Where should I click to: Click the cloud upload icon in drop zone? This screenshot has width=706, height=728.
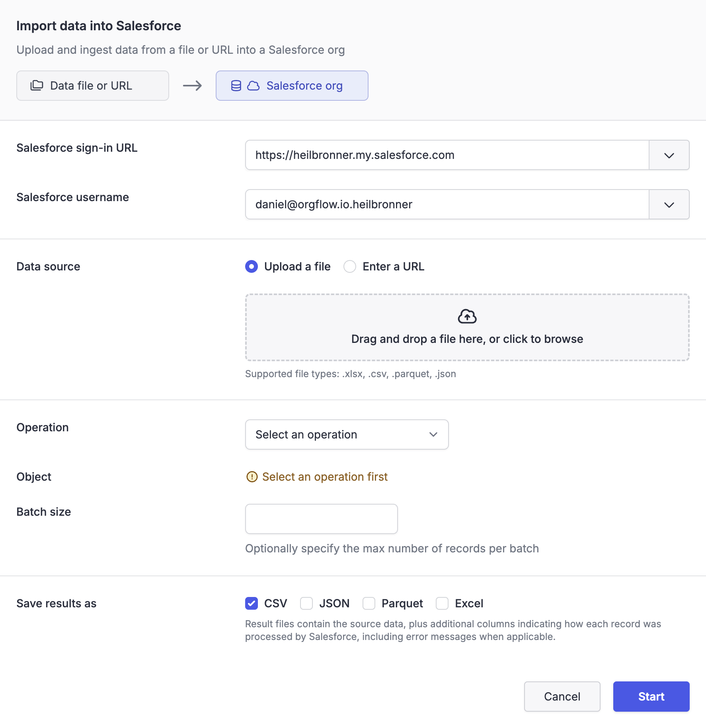tap(467, 317)
